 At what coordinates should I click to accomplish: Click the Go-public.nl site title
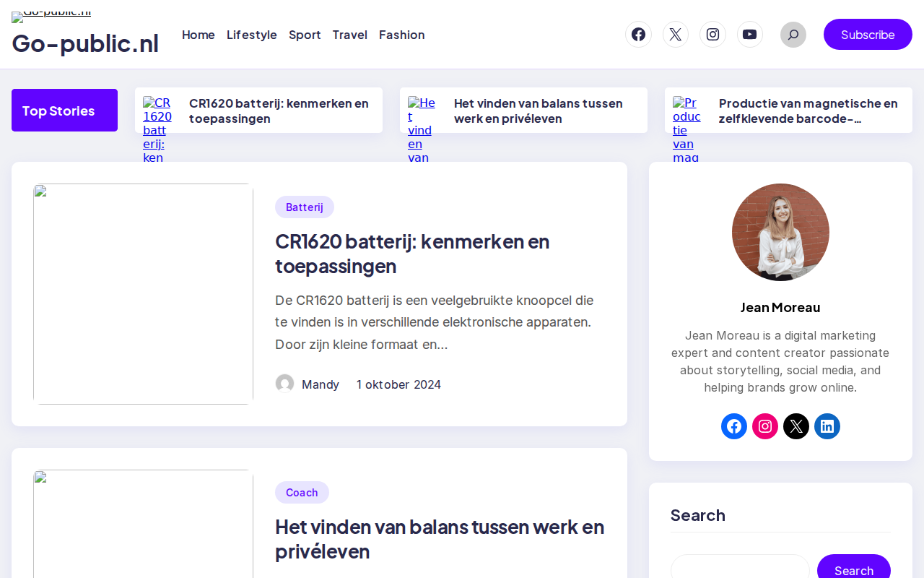(x=85, y=43)
